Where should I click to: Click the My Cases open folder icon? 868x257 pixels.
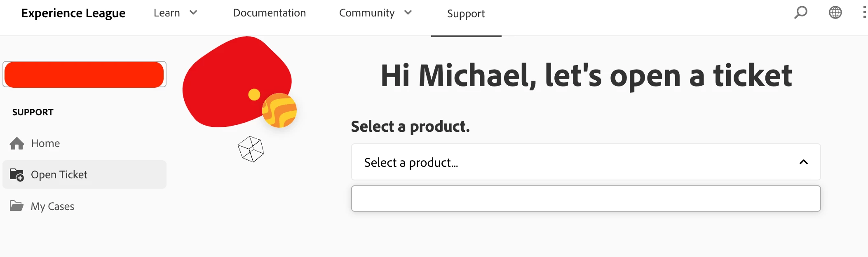click(16, 206)
